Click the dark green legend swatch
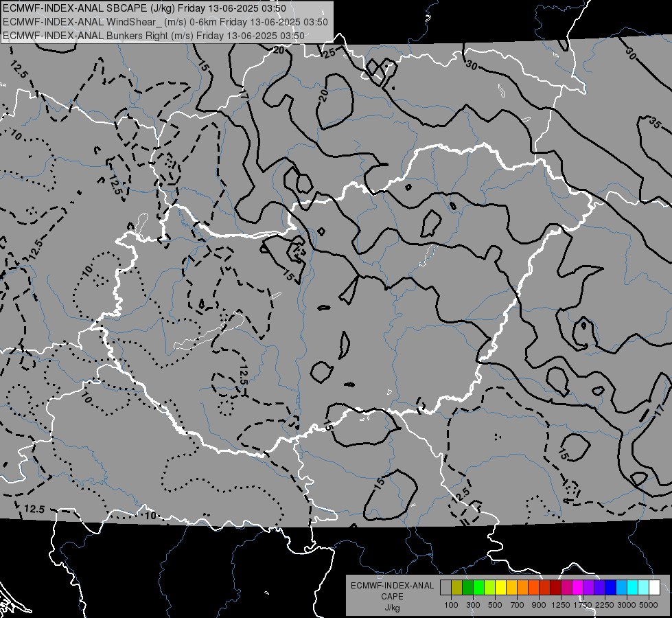The width and height of the screenshot is (672, 618). pyautogui.click(x=467, y=587)
